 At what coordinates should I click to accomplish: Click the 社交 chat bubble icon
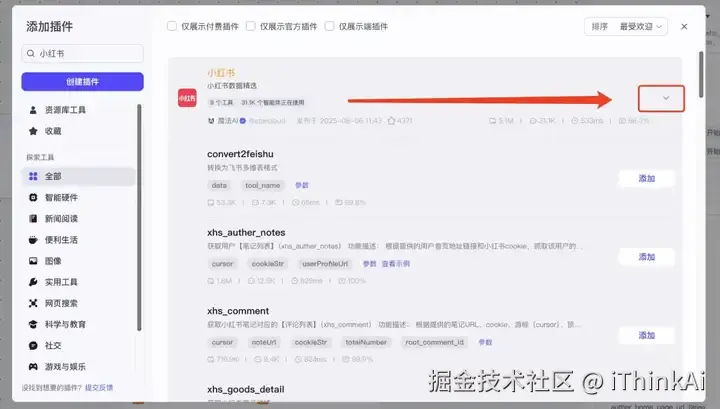point(33,345)
